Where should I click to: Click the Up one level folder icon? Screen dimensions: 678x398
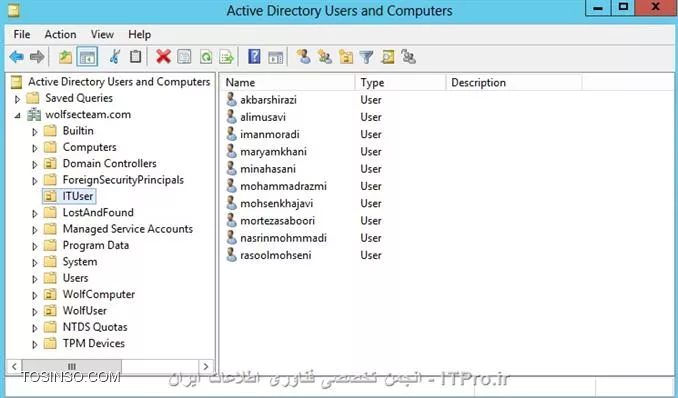(65, 57)
